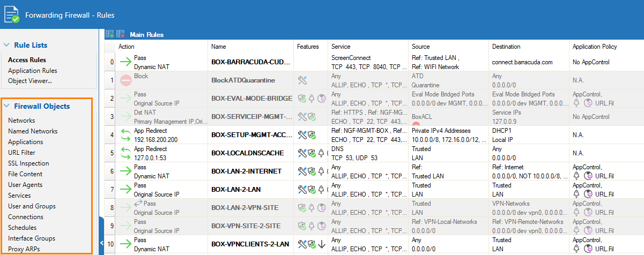
Task: Open Networks firewall objects
Action: tap(21, 121)
